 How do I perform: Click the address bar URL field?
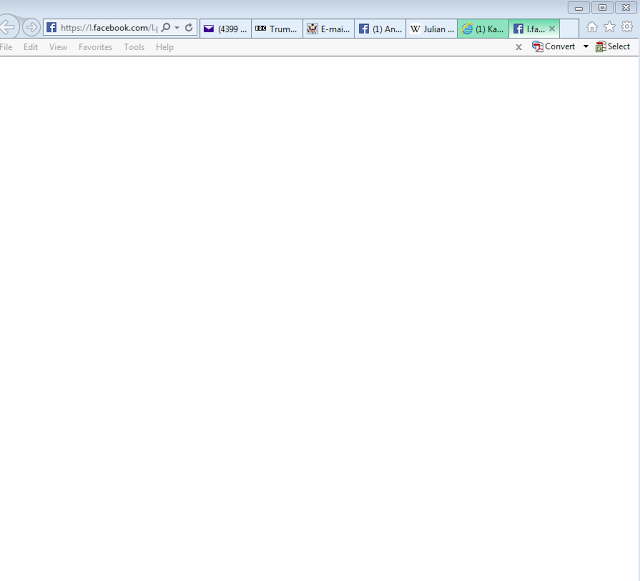(x=109, y=28)
